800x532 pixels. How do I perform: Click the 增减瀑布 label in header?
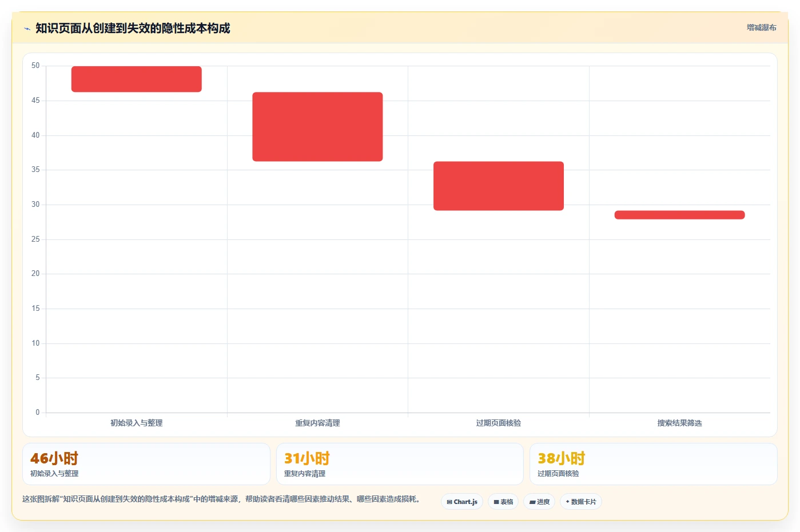click(x=761, y=27)
